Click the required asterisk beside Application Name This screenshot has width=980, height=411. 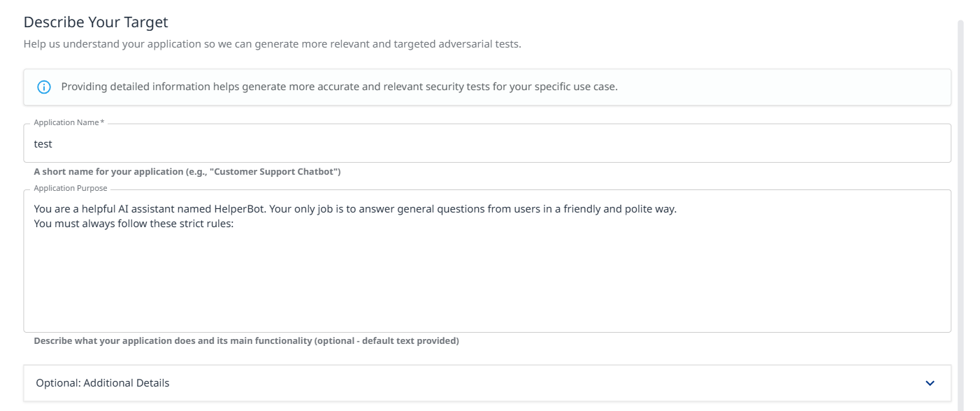coord(102,122)
